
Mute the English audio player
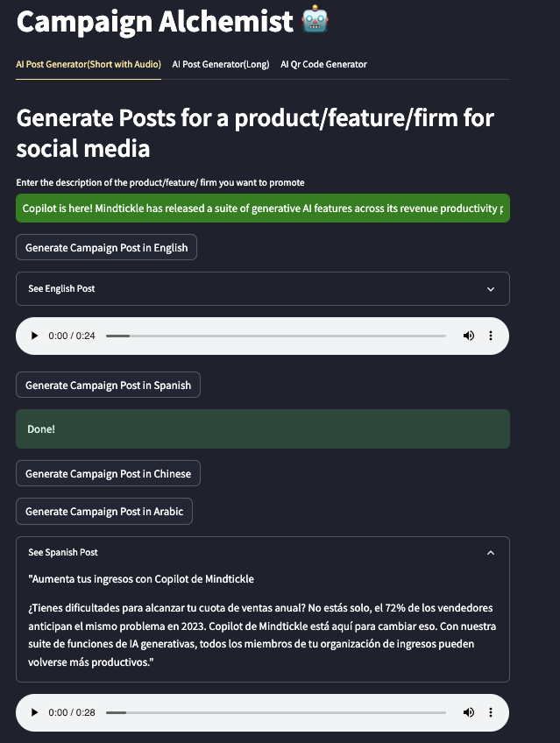tap(469, 336)
